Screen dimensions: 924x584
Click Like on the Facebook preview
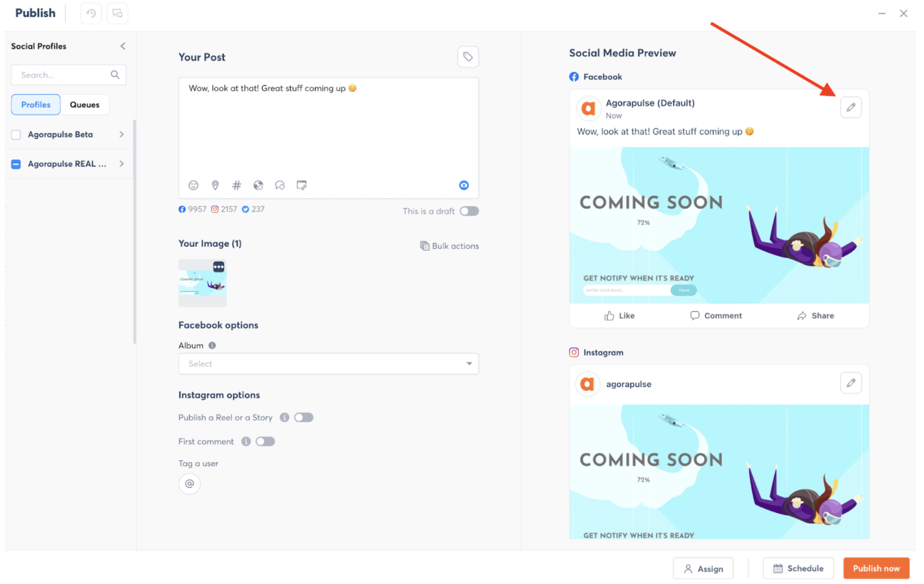click(x=619, y=316)
